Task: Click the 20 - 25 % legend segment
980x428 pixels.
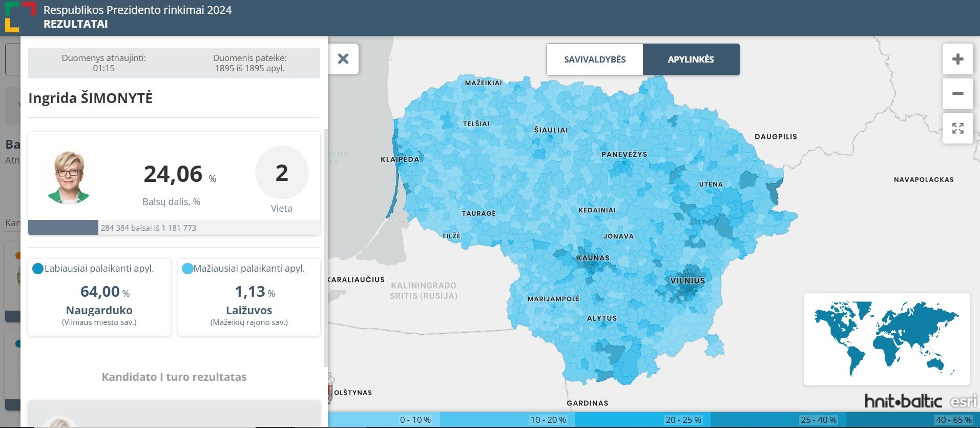Action: 642,420
